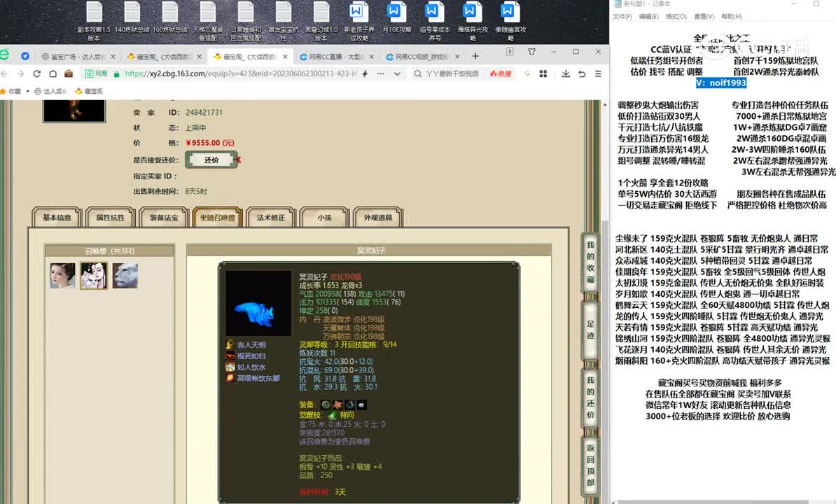
Task: Open Notepad 查看(V) menu
Action: coord(704,17)
